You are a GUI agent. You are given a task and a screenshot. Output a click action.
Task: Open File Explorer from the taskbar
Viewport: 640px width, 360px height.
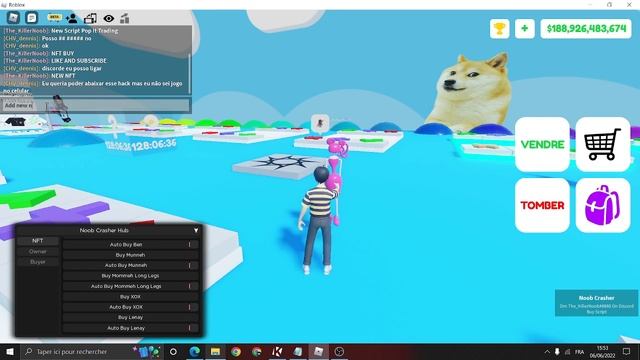[x=216, y=351]
